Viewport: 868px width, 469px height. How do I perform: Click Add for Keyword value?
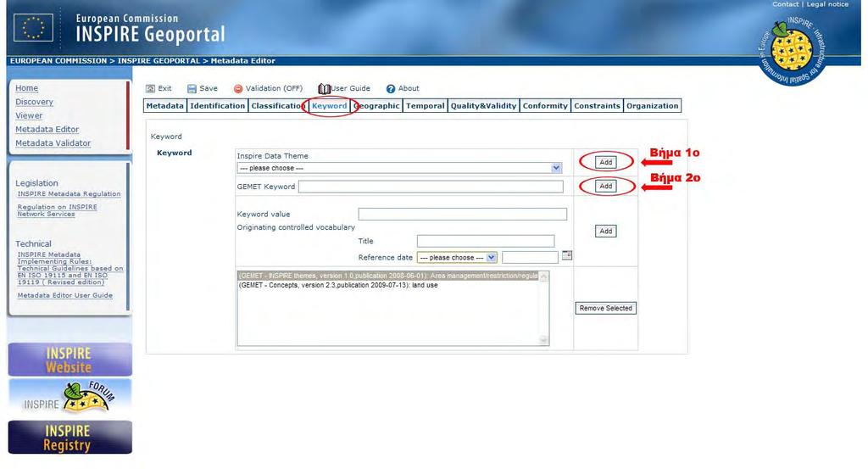(x=605, y=231)
